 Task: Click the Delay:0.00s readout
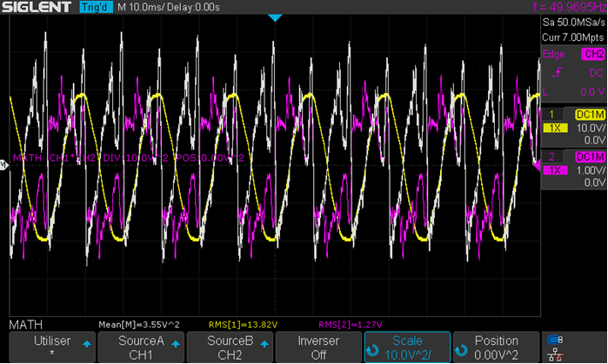coord(193,7)
